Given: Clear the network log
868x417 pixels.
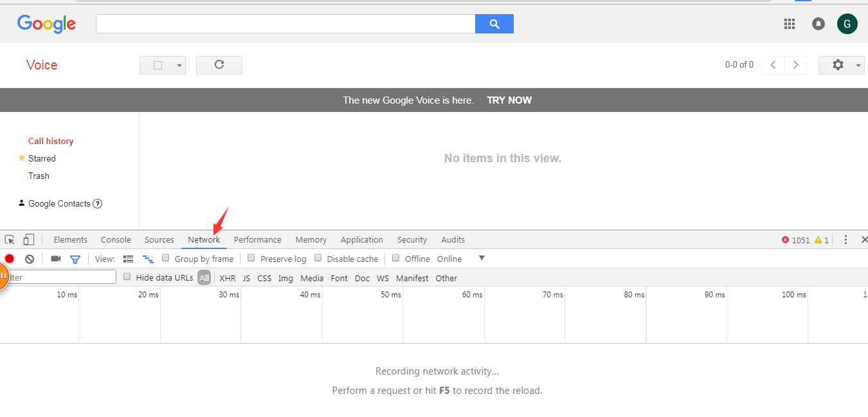Looking at the screenshot, I should tap(30, 259).
